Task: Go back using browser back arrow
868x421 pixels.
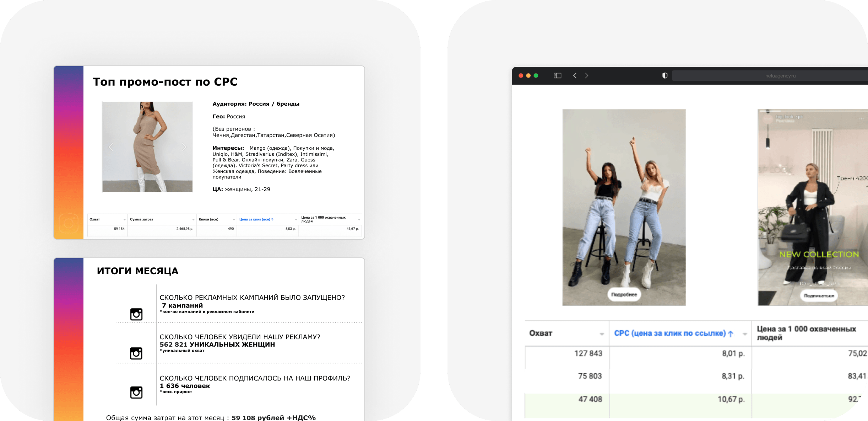Action: pyautogui.click(x=575, y=75)
